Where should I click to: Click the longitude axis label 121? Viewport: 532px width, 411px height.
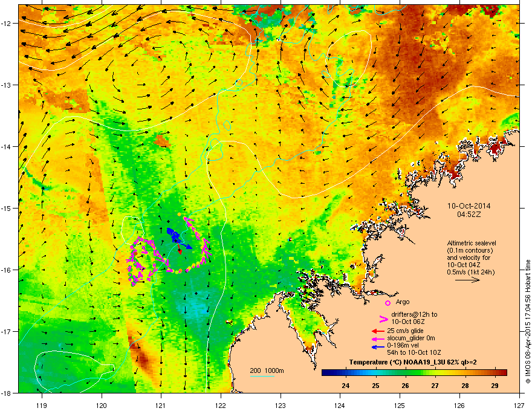tap(161, 405)
